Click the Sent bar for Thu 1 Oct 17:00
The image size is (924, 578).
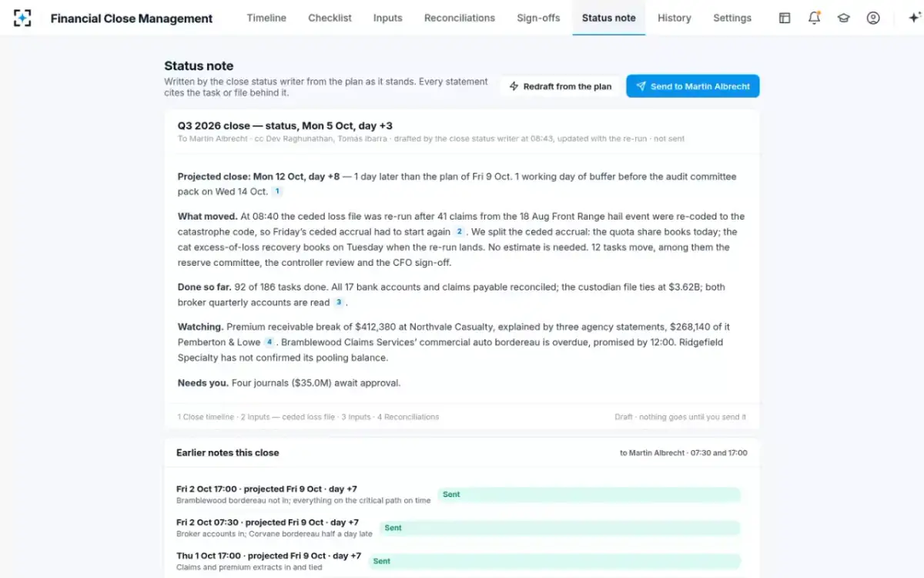[554, 561]
